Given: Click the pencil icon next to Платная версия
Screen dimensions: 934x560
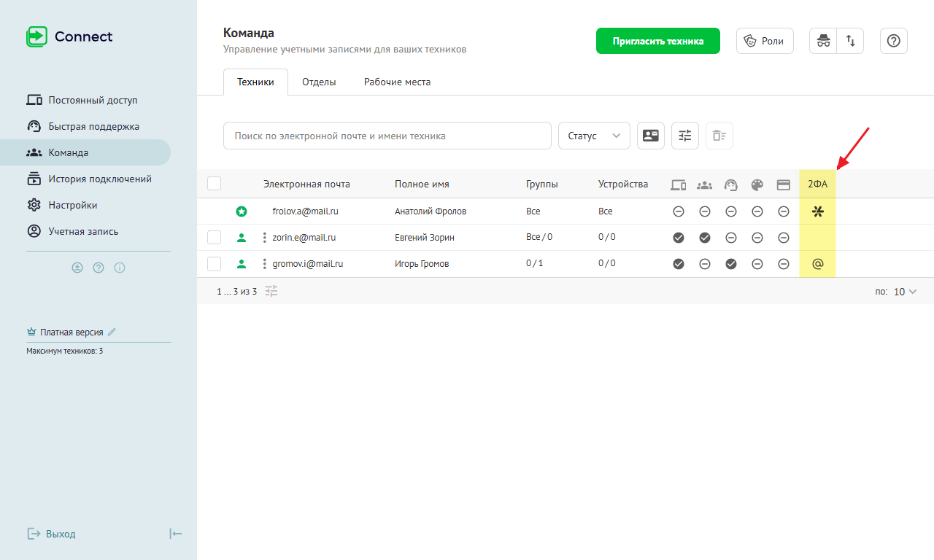Looking at the screenshot, I should tap(112, 332).
